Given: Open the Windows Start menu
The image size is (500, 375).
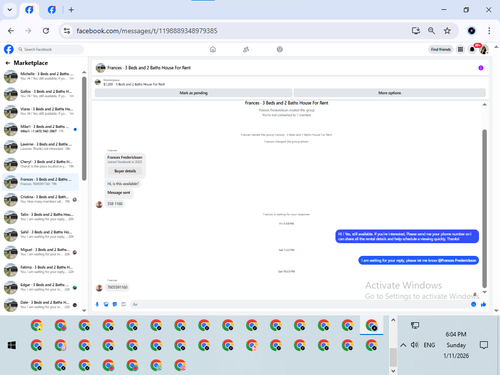Looking at the screenshot, I should pos(12,345).
